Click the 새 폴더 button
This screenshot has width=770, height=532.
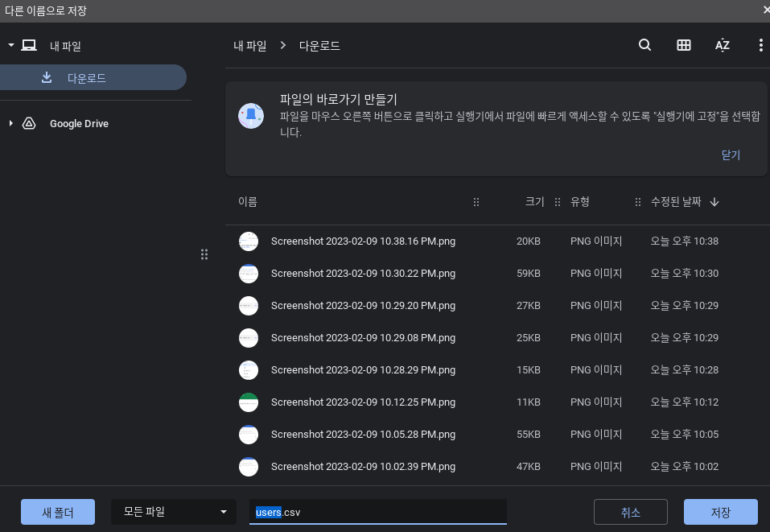[58, 512]
